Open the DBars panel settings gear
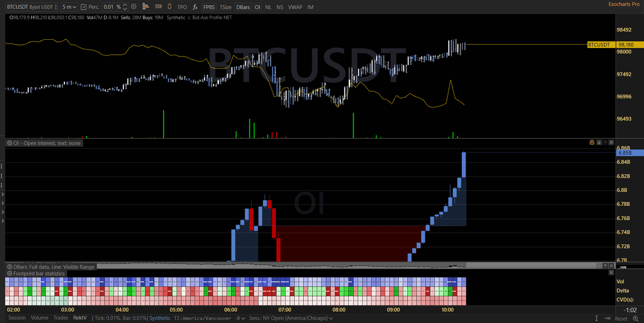 pos(9,267)
